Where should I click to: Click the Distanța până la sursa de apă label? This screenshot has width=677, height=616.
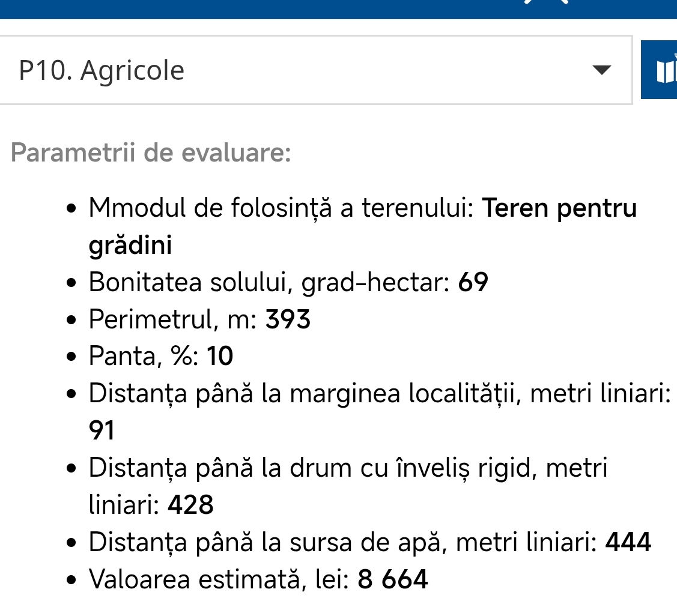pos(343,543)
